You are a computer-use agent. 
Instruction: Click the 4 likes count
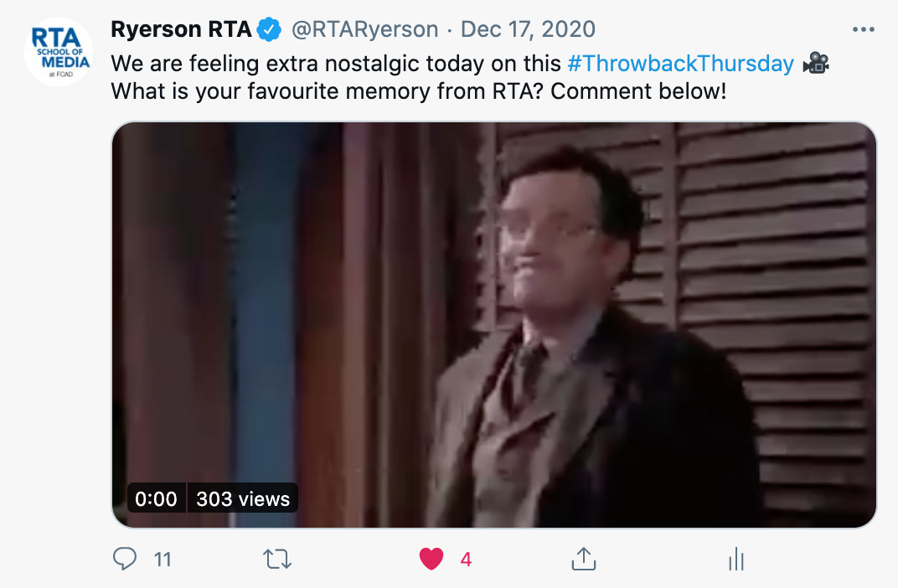[467, 560]
